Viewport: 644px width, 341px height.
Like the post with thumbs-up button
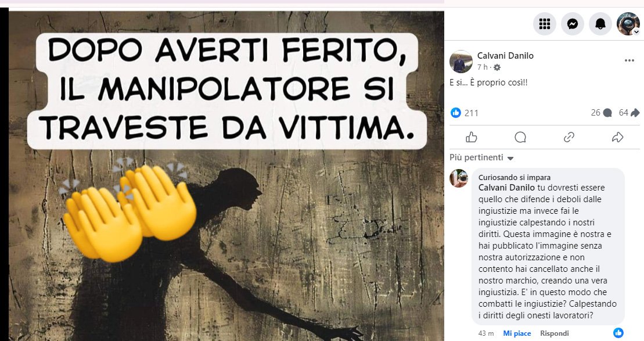point(472,137)
